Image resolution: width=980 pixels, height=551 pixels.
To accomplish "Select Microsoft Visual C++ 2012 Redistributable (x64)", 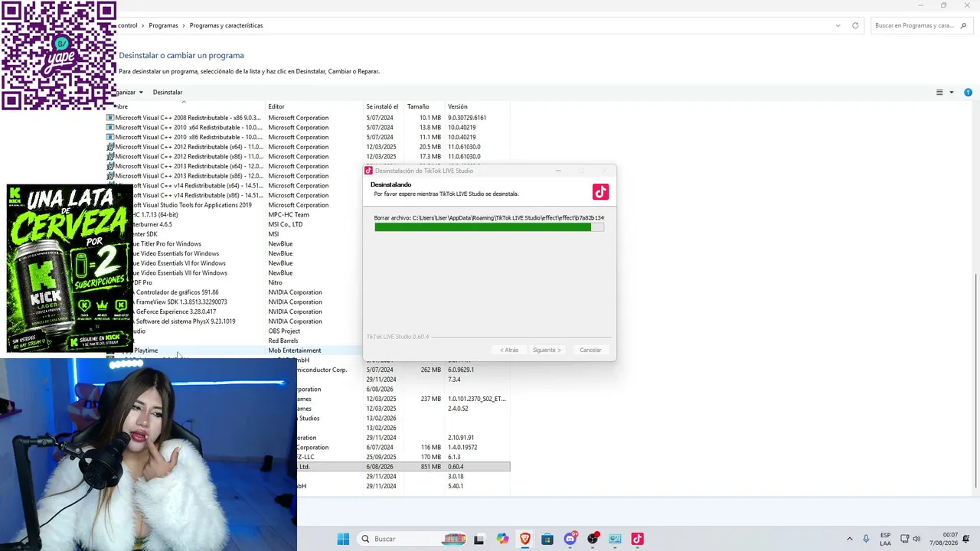I will (308, 147).
